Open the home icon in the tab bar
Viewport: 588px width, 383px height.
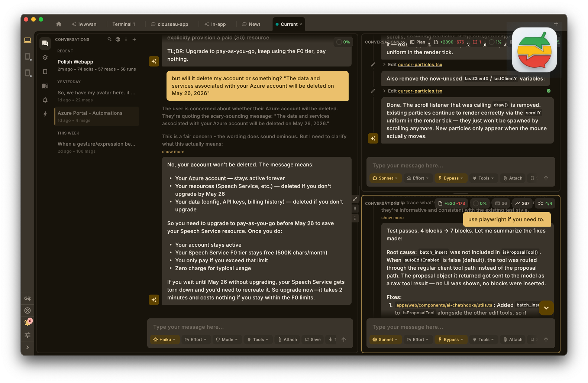click(59, 24)
